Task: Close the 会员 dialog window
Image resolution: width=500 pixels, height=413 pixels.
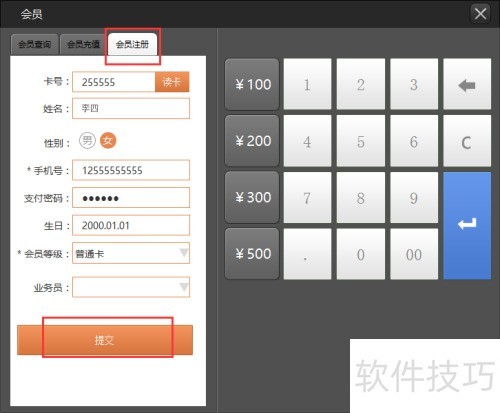Action: tap(480, 14)
